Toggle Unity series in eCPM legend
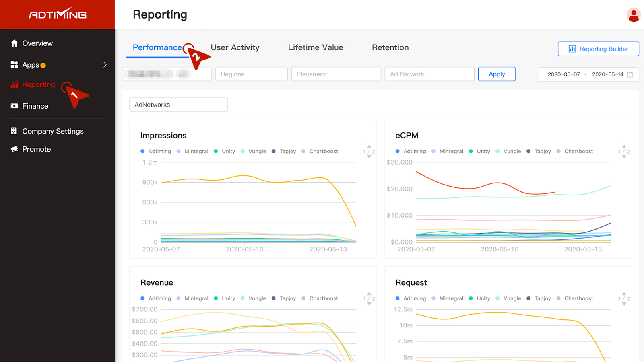644x362 pixels. 479,151
